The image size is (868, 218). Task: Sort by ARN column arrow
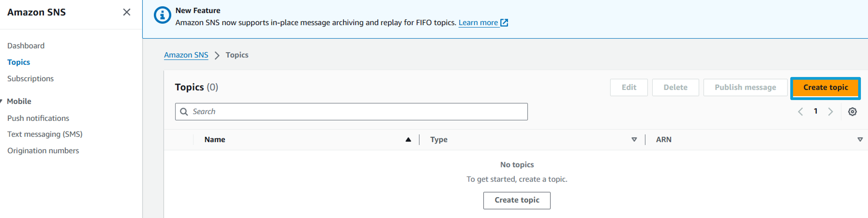point(860,140)
